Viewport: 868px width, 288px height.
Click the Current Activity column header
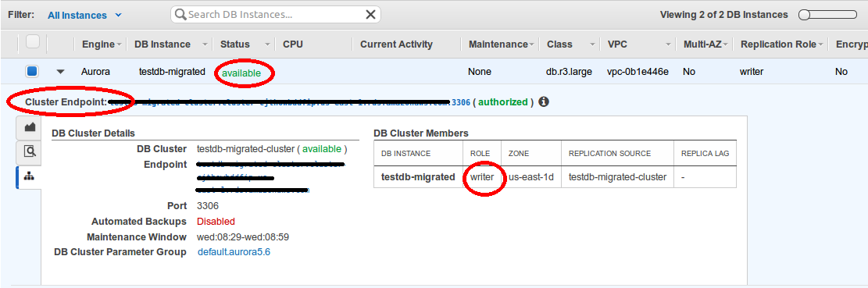(x=396, y=44)
